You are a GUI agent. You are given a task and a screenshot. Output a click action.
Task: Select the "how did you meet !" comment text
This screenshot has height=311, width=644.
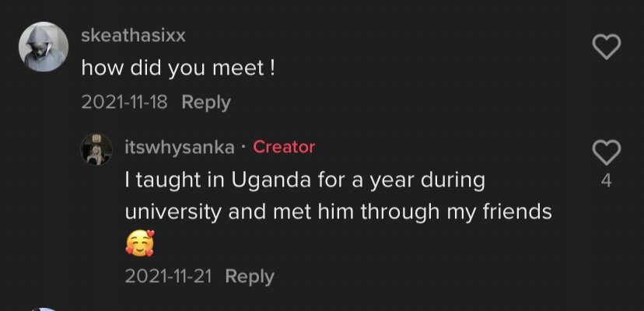(178, 68)
